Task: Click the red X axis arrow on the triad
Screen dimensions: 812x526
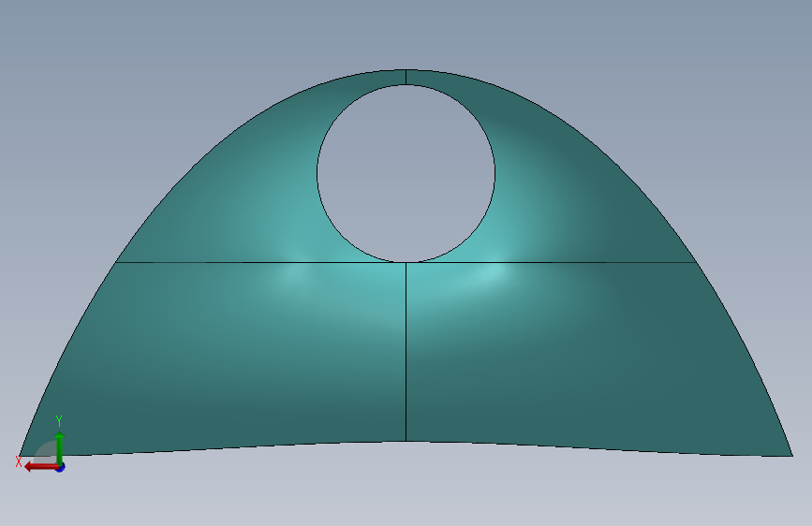Action: click(41, 467)
